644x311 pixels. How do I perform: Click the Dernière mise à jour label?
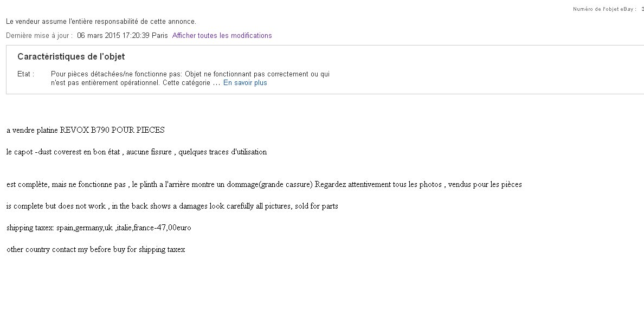click(40, 36)
